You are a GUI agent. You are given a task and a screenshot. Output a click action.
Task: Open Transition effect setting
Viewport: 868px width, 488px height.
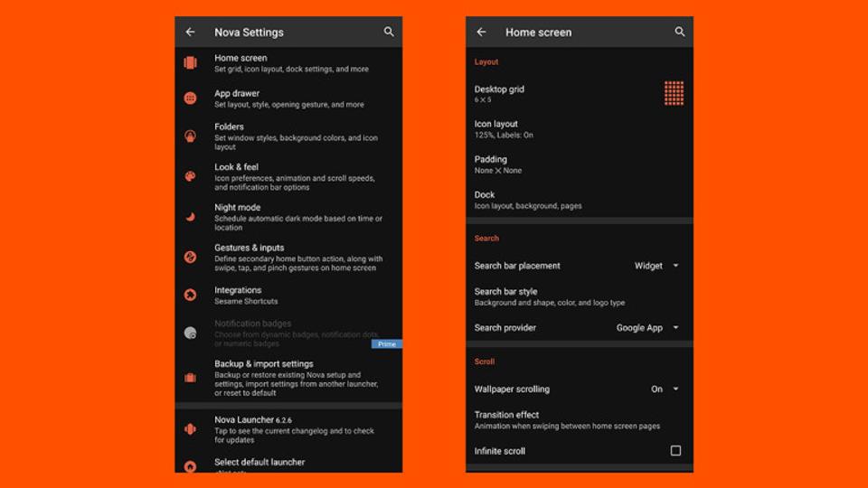tap(579, 420)
